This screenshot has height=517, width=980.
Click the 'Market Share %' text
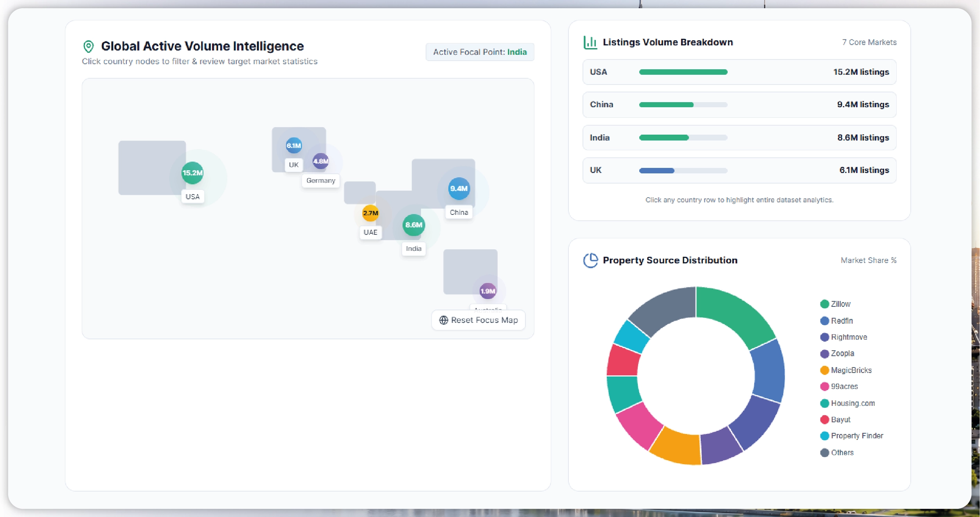[869, 260]
